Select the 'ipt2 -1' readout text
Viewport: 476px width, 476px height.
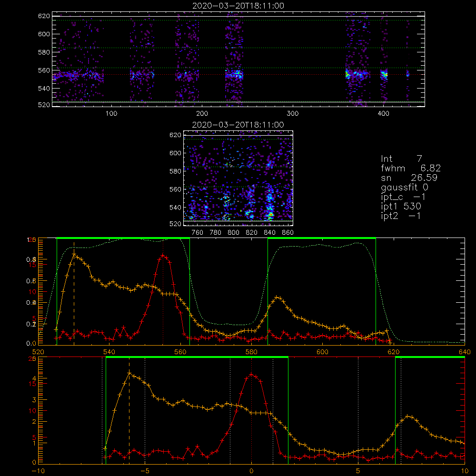(x=401, y=216)
